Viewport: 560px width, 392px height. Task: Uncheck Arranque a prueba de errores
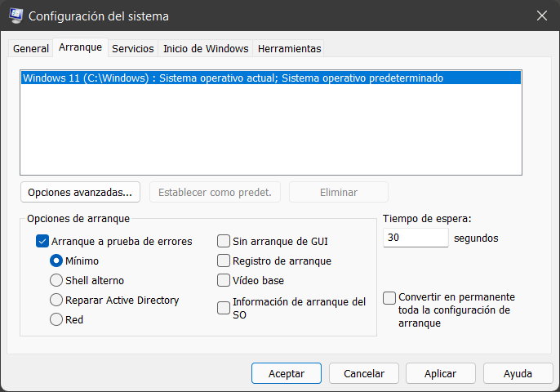(42, 241)
